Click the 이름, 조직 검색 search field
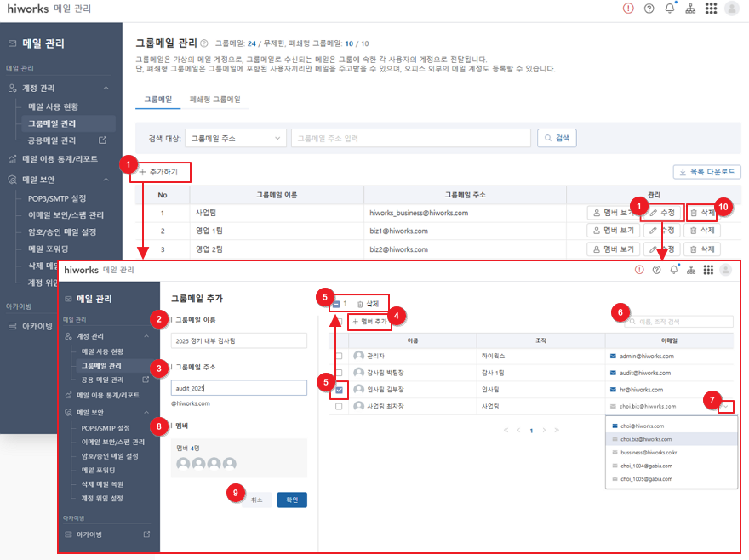The width and height of the screenshot is (749, 560). pyautogui.click(x=681, y=323)
